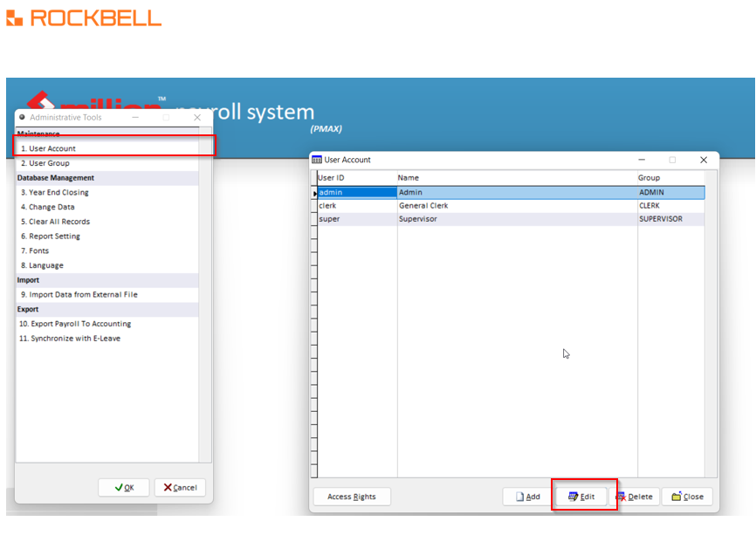This screenshot has height=535, width=756.
Task: Delete the selected user account
Action: point(635,497)
